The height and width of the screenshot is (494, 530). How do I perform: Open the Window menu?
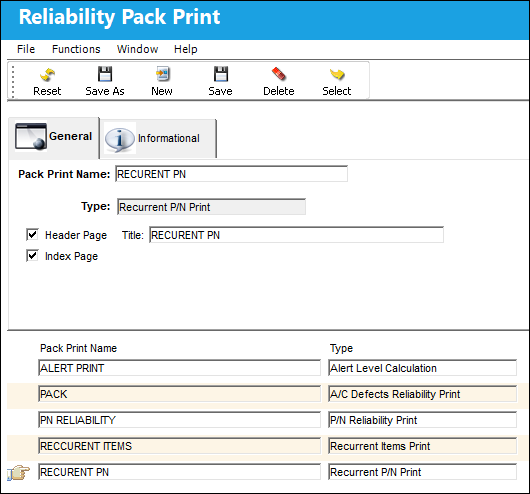(x=137, y=49)
